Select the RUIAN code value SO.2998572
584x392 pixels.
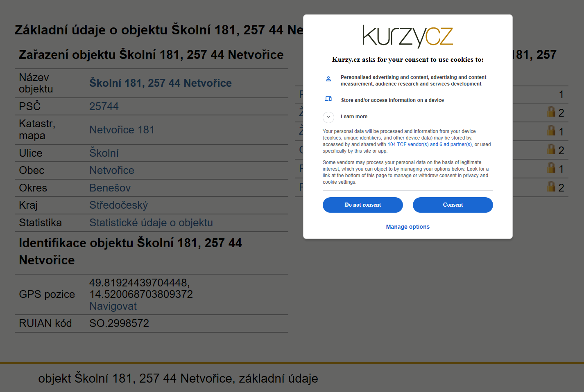tap(119, 323)
